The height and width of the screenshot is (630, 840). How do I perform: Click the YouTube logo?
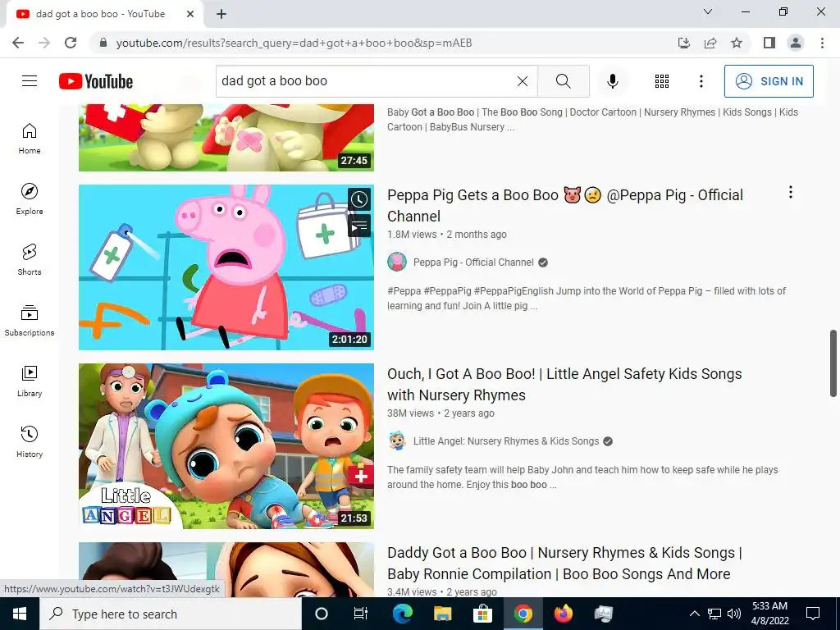pos(96,81)
